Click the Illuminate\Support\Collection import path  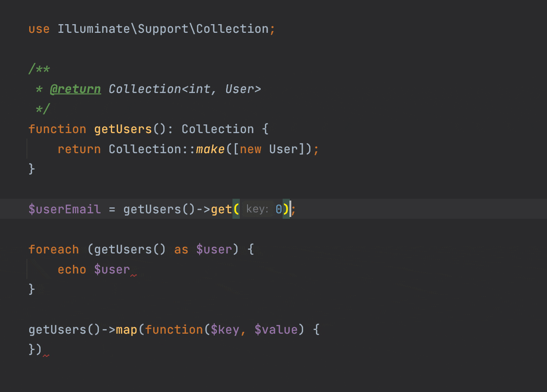pyautogui.click(x=163, y=29)
